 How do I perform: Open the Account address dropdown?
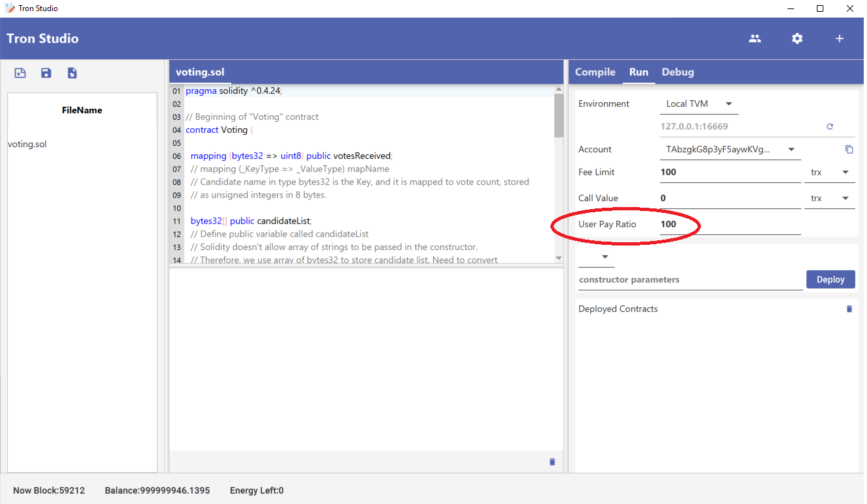(x=730, y=150)
